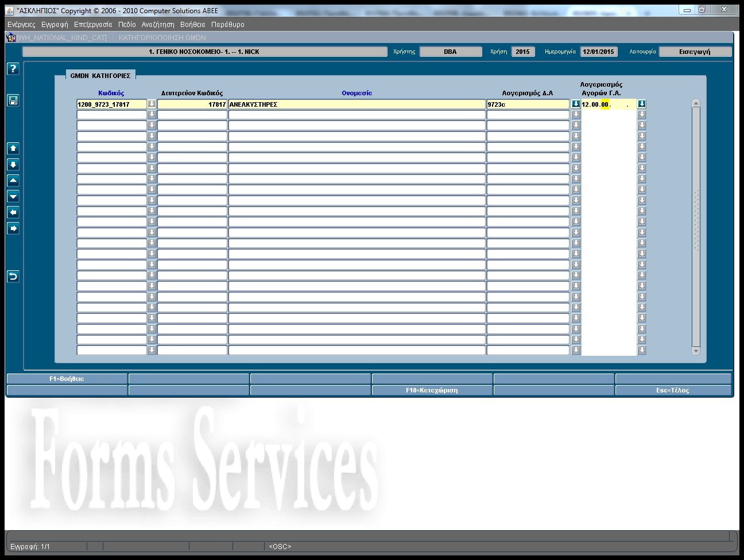Image resolution: width=744 pixels, height=560 pixels.
Task: Click the Δευτερεύον Κωδικός column header
Action: pyautogui.click(x=192, y=93)
